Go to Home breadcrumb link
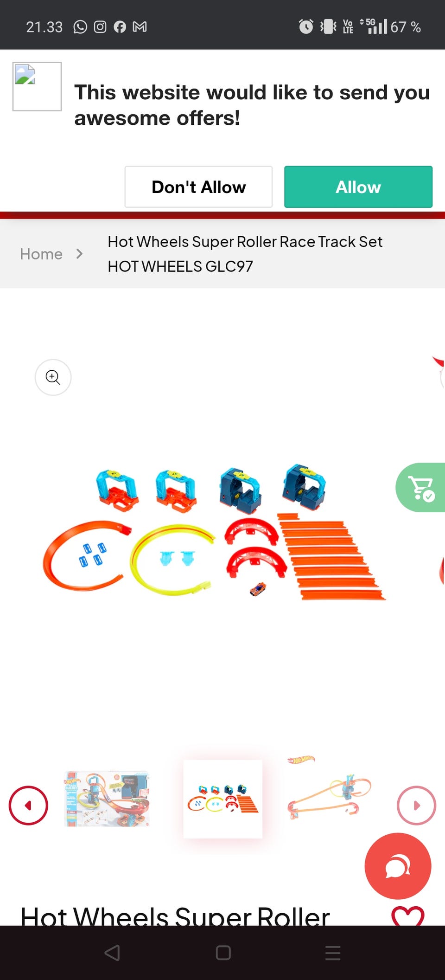445x980 pixels. click(41, 254)
